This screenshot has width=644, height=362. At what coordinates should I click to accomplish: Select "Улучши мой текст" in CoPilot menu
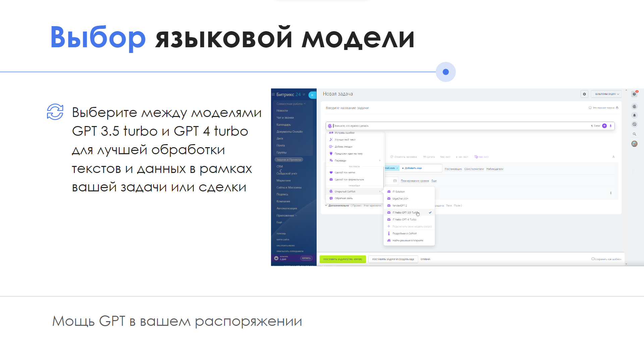click(x=345, y=140)
